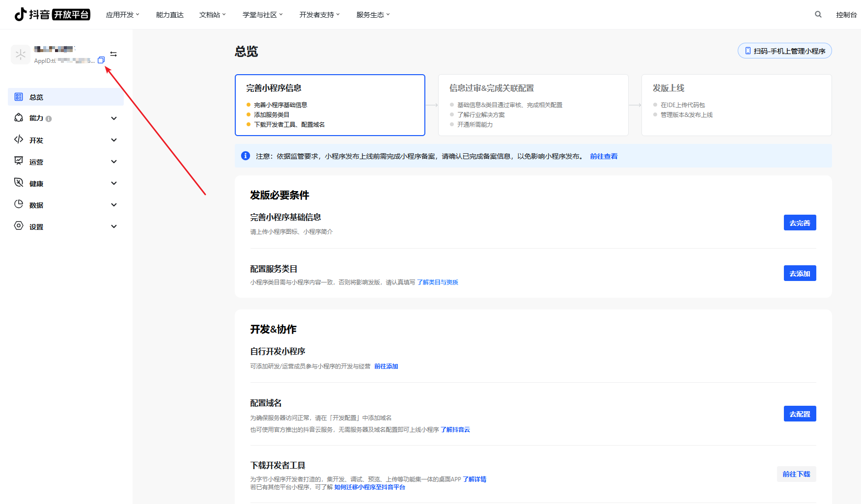Click the notice info icon in the blue banner
Viewport: 861px width, 504px height.
pyautogui.click(x=245, y=156)
